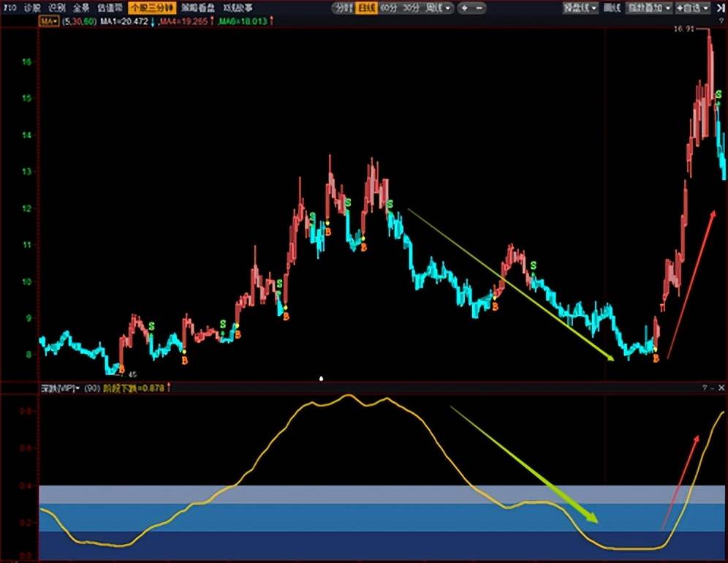Open the F10 company info tab

tap(10, 8)
